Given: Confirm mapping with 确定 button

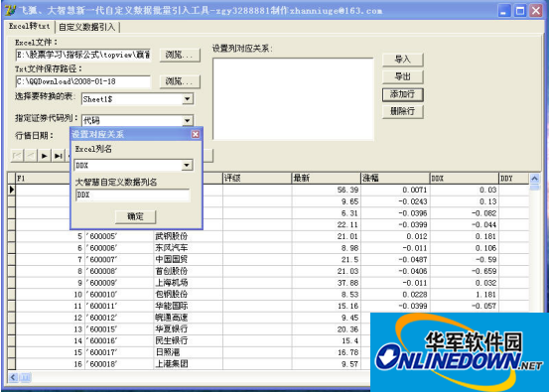Looking at the screenshot, I should click(135, 216).
